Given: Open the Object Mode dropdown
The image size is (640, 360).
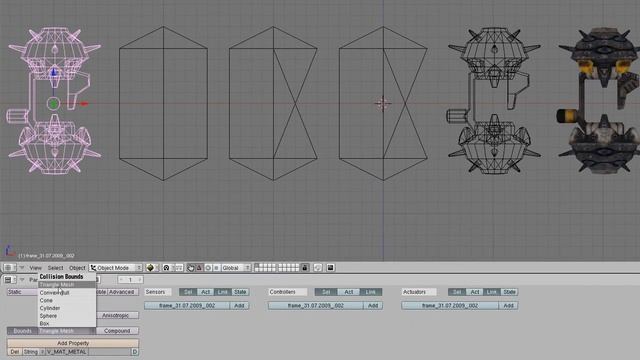Looking at the screenshot, I should [x=116, y=268].
